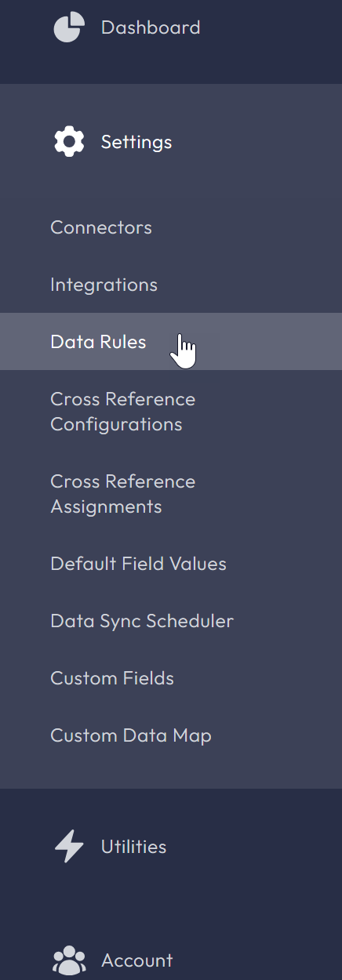Expand the Account menu section

point(171,960)
